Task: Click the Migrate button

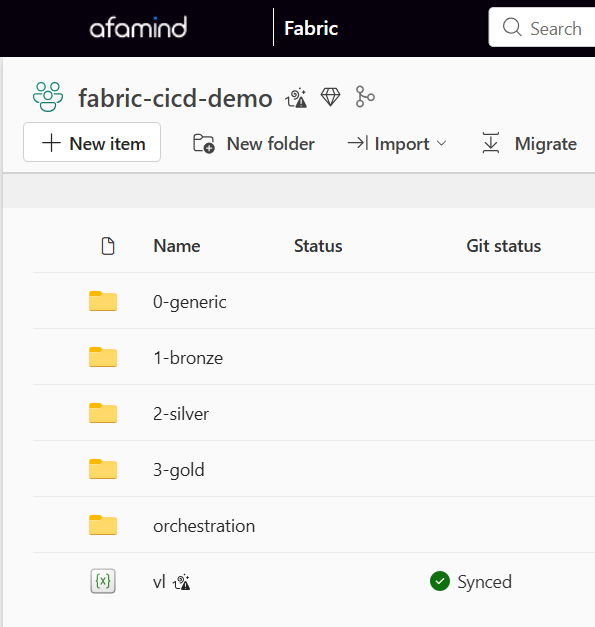Action: [529, 144]
